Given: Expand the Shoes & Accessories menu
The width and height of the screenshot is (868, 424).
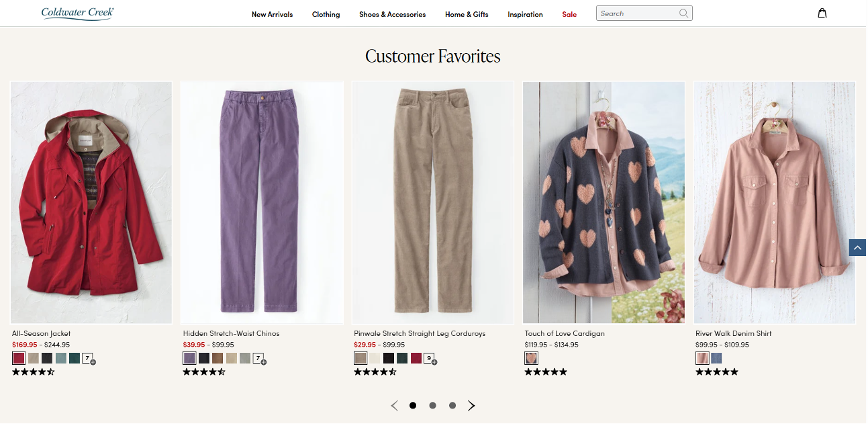Looking at the screenshot, I should [392, 14].
